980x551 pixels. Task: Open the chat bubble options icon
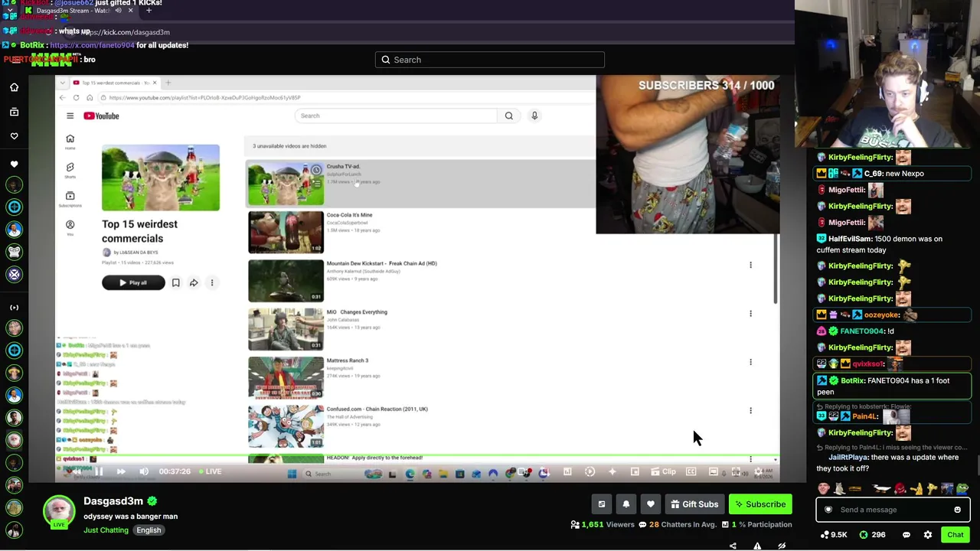[x=906, y=535]
